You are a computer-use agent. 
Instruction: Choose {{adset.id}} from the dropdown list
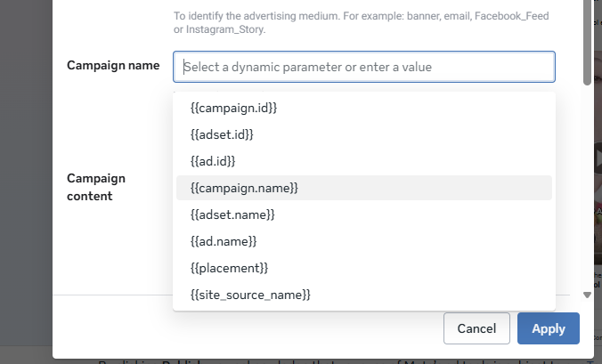coord(223,134)
